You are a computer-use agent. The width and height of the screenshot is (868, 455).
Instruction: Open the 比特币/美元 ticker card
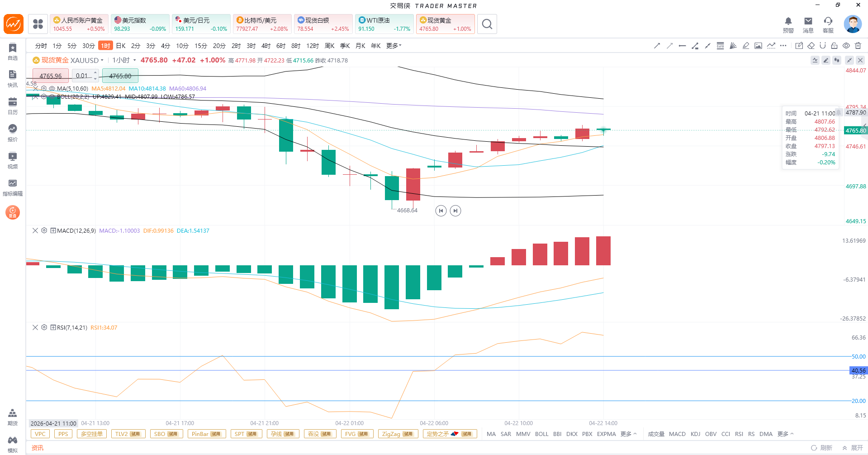262,24
